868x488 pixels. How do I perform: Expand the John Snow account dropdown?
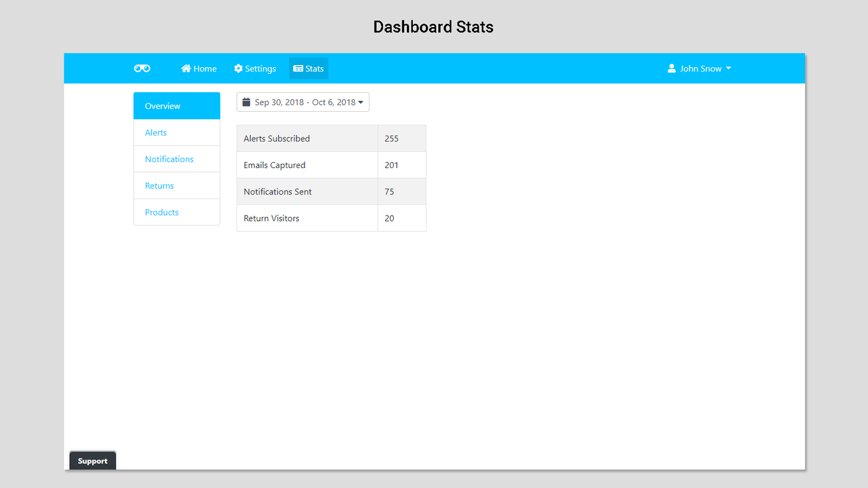[x=699, y=68]
